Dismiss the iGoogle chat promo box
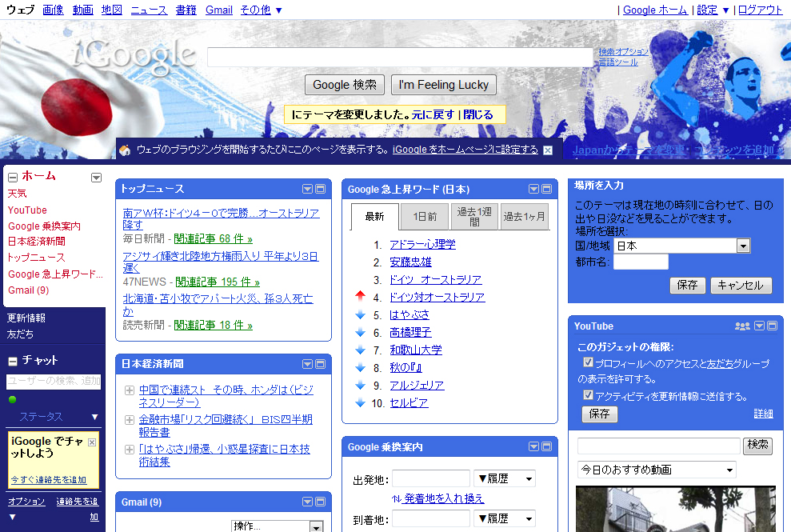791x532 pixels. click(92, 442)
